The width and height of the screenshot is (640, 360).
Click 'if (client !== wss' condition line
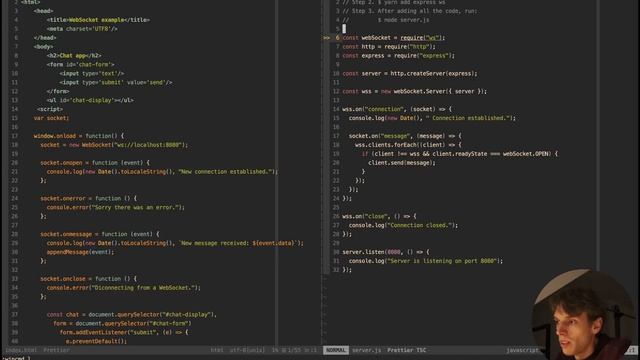pyautogui.click(x=460, y=154)
